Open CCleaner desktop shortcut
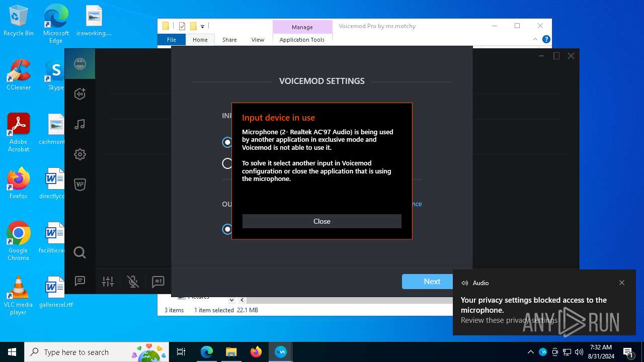644x362 pixels. 18,75
